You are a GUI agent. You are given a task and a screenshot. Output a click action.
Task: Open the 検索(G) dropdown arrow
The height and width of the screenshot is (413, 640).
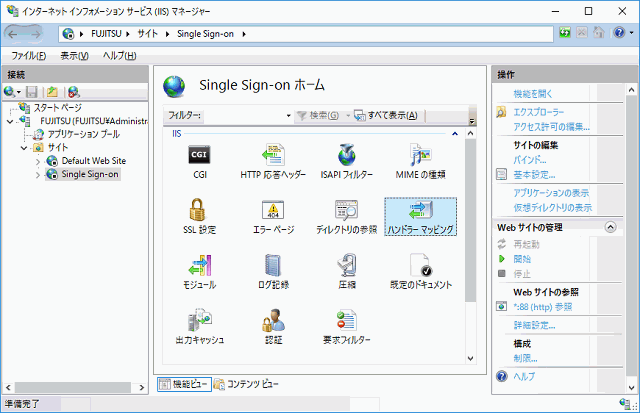click(x=348, y=116)
